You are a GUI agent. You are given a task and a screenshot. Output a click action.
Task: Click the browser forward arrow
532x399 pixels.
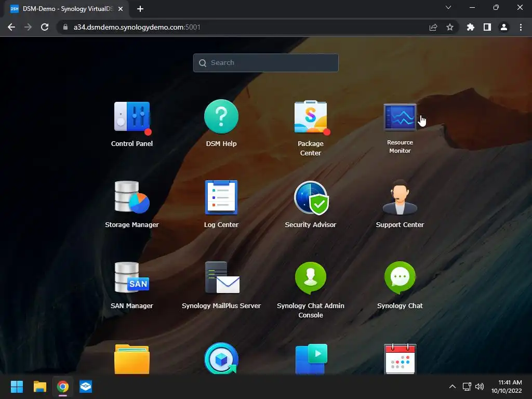(x=28, y=27)
